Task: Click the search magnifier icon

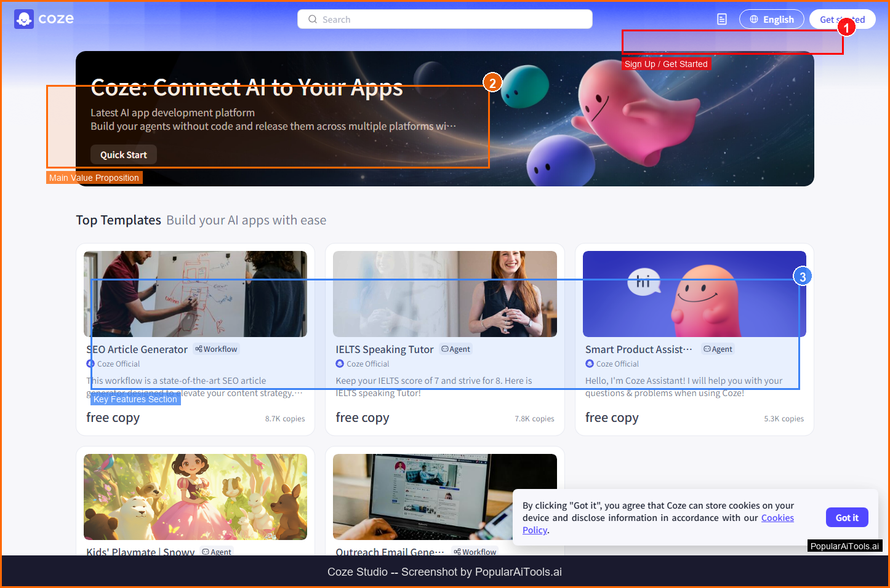Action: [x=313, y=20]
